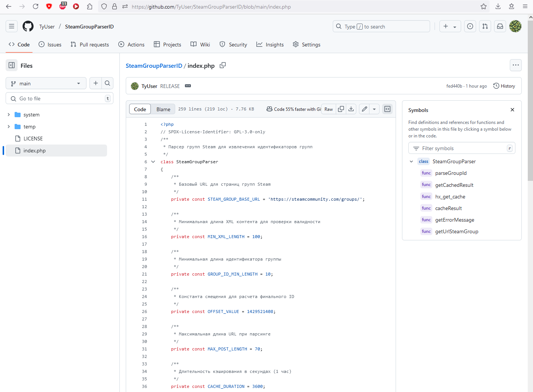Open pull requests shortcut icon in header
533x392 pixels.
[485, 26]
